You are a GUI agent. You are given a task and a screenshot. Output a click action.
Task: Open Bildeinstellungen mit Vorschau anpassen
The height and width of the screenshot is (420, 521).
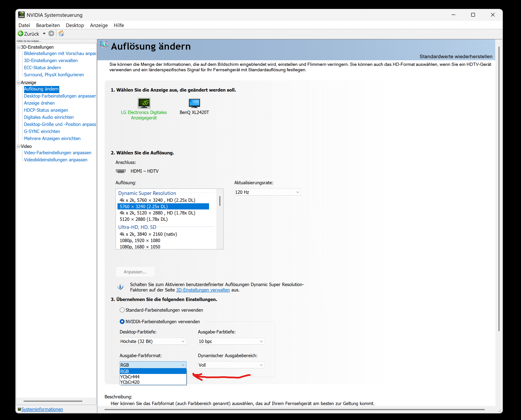60,54
